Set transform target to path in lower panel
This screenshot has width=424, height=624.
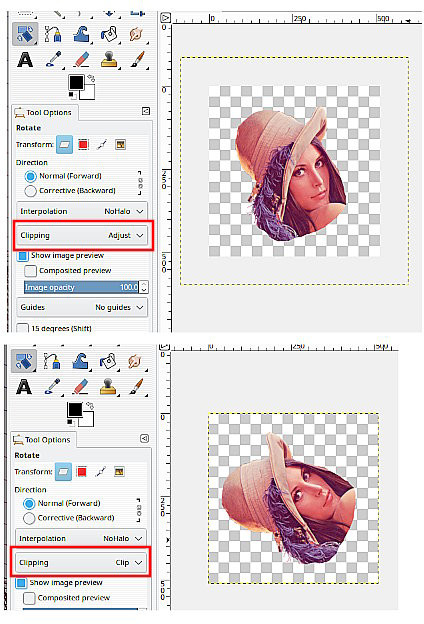(101, 472)
